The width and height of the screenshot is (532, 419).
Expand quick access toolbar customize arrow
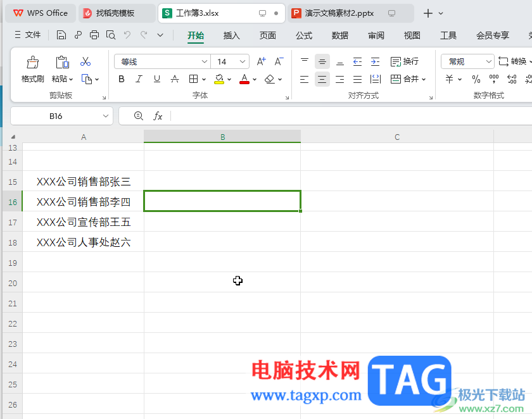pos(160,35)
